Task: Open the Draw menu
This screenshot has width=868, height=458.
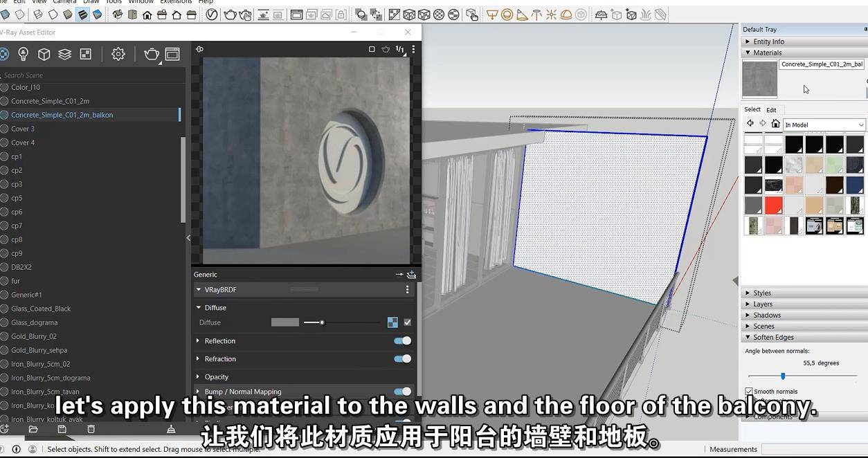Action: pos(91,2)
